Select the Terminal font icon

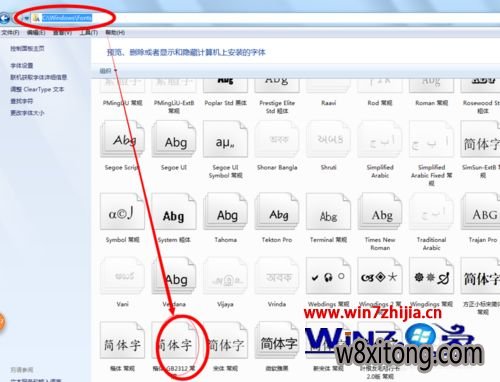[328, 211]
